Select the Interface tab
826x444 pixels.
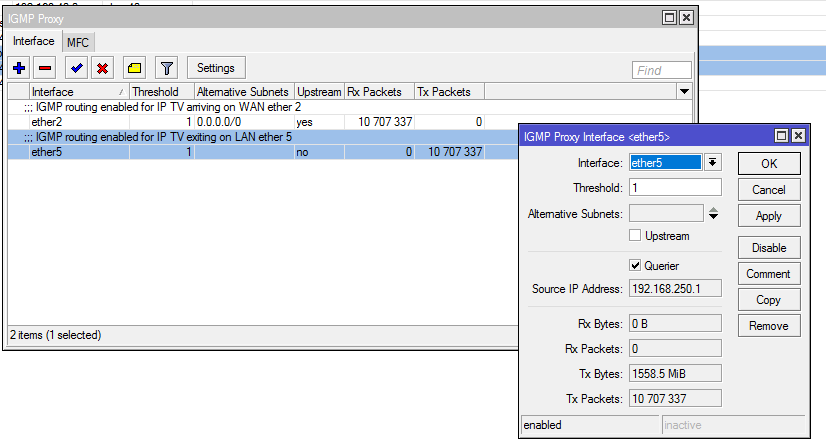click(x=34, y=42)
